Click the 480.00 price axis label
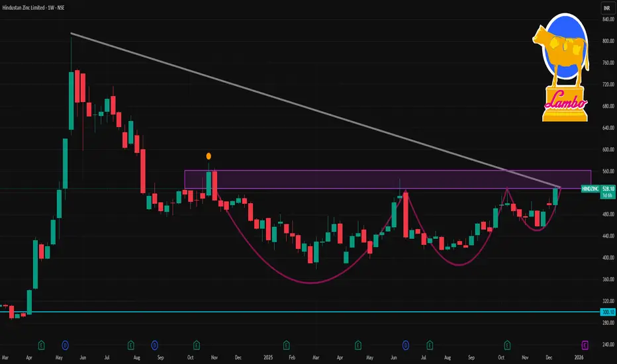 tap(608, 214)
